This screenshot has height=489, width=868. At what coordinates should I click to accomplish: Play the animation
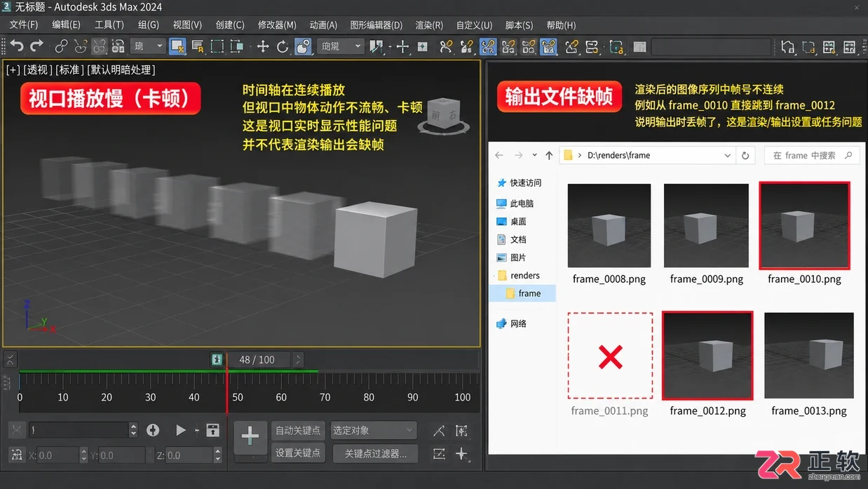click(181, 430)
